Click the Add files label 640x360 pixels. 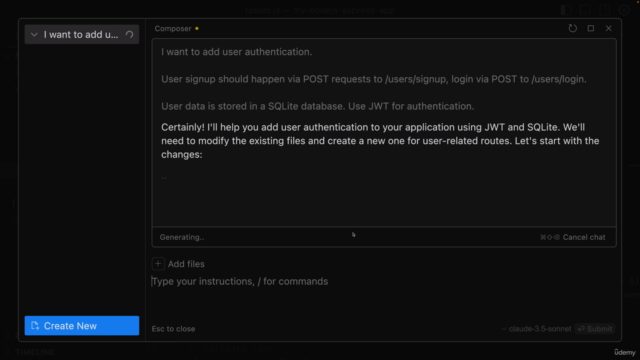[186, 264]
